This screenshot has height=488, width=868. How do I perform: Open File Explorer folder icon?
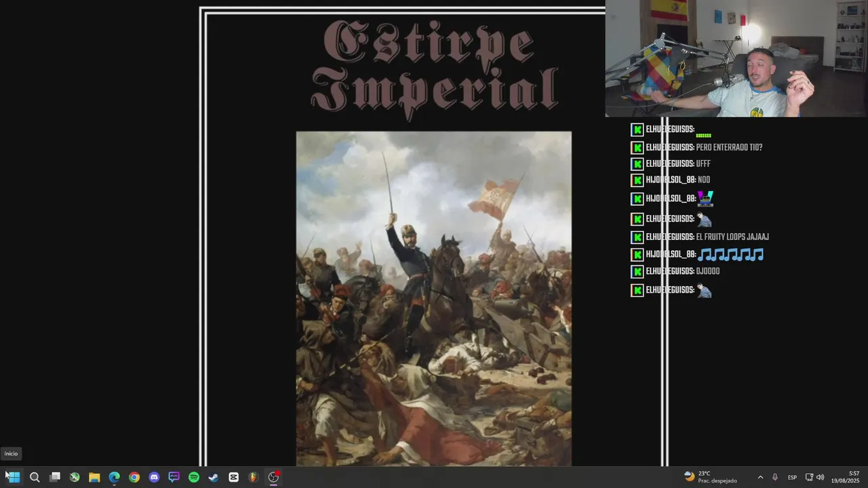point(94,477)
